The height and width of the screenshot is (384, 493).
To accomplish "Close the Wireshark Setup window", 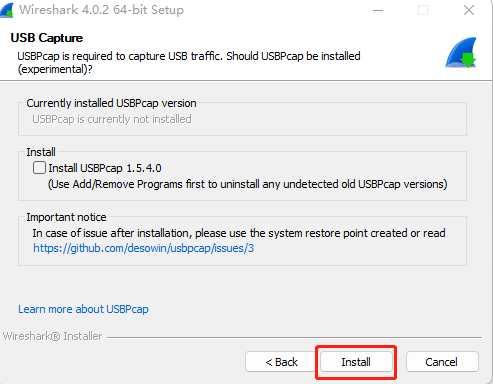I will [x=469, y=10].
